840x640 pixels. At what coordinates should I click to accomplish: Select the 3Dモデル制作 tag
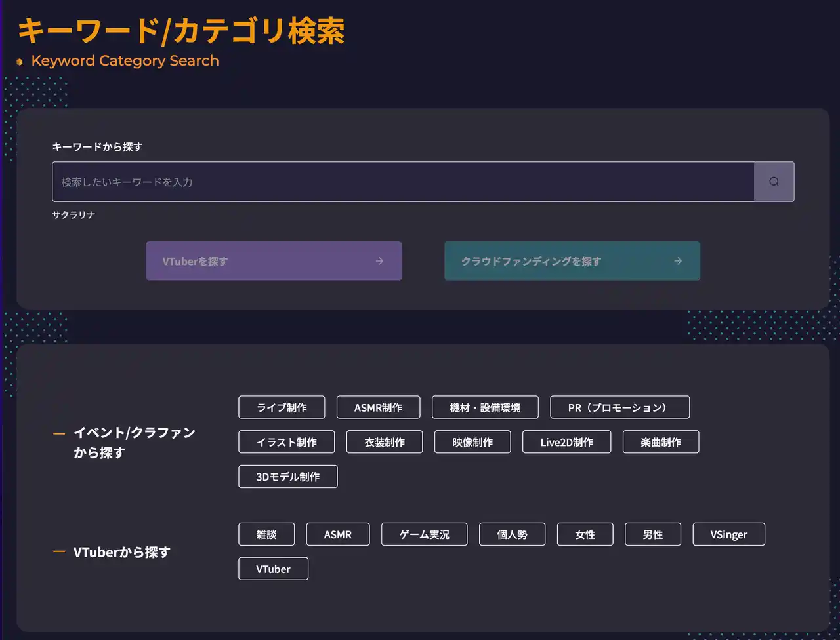pos(287,477)
